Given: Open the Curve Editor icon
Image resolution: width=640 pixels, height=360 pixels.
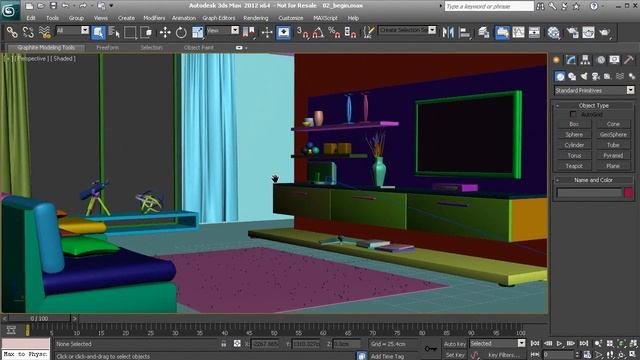Looking at the screenshot, I should click(518, 32).
